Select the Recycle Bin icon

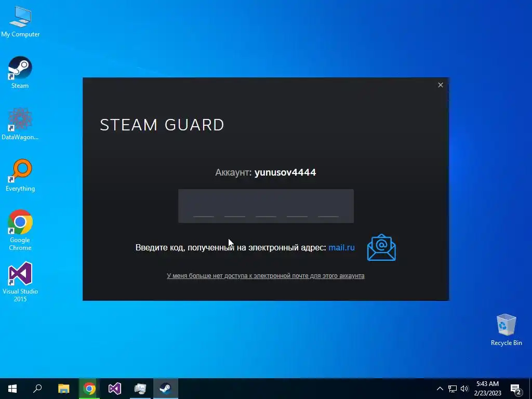tap(506, 330)
